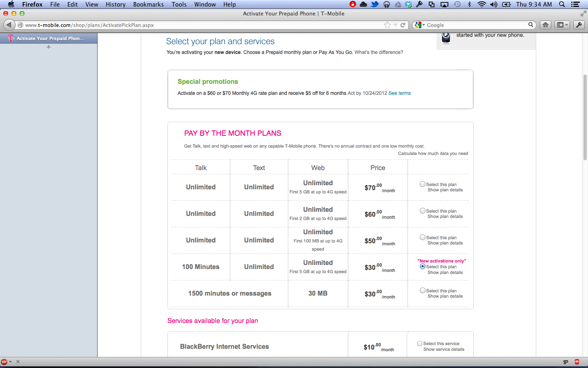The height and width of the screenshot is (368, 588).
Task: Click the red lock menu bar icon
Action: tap(353, 4)
